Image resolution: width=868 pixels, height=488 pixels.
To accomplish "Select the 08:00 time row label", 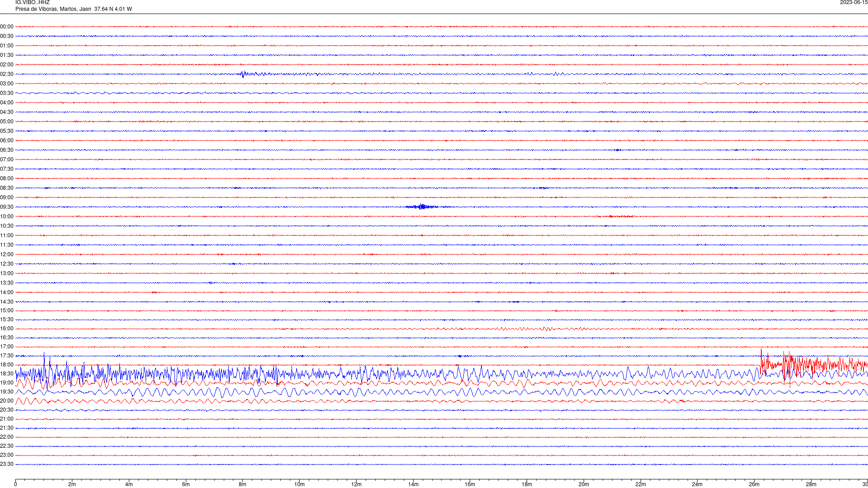I will [x=7, y=178].
